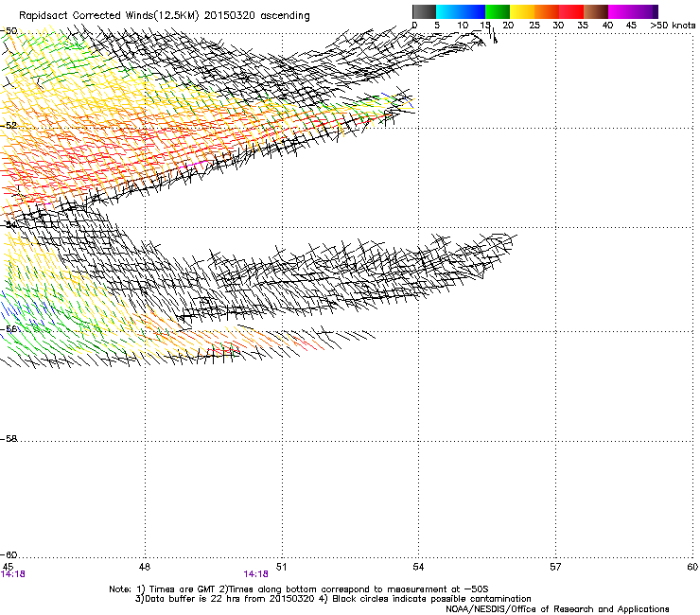Click the date '20150320 ascending' in title
700x615 pixels.
click(x=256, y=16)
